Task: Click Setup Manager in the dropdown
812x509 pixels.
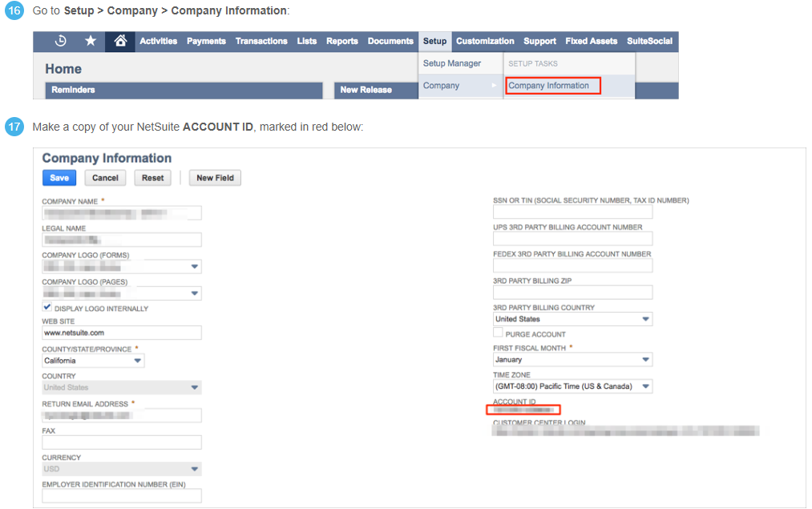Action: [x=452, y=63]
